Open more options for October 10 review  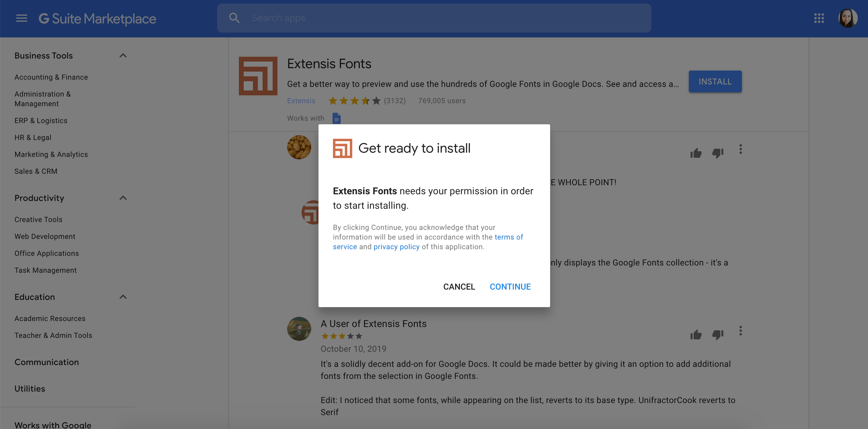(x=740, y=331)
